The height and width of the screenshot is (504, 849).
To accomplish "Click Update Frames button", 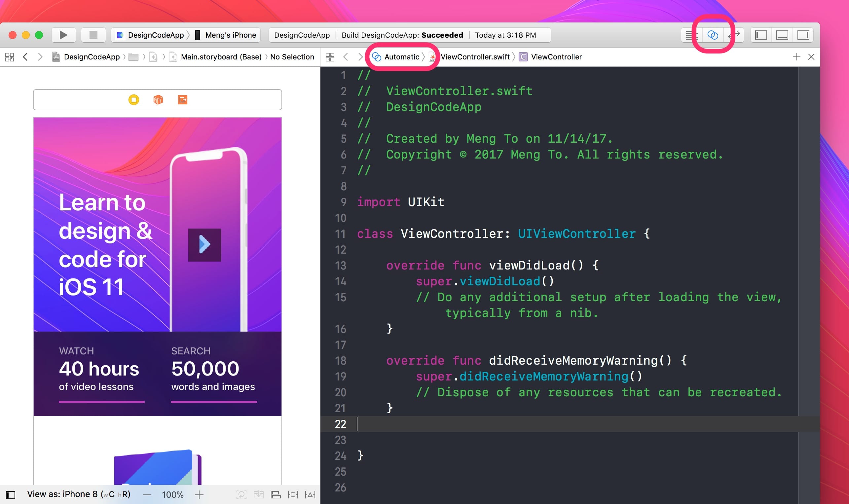I will [241, 495].
